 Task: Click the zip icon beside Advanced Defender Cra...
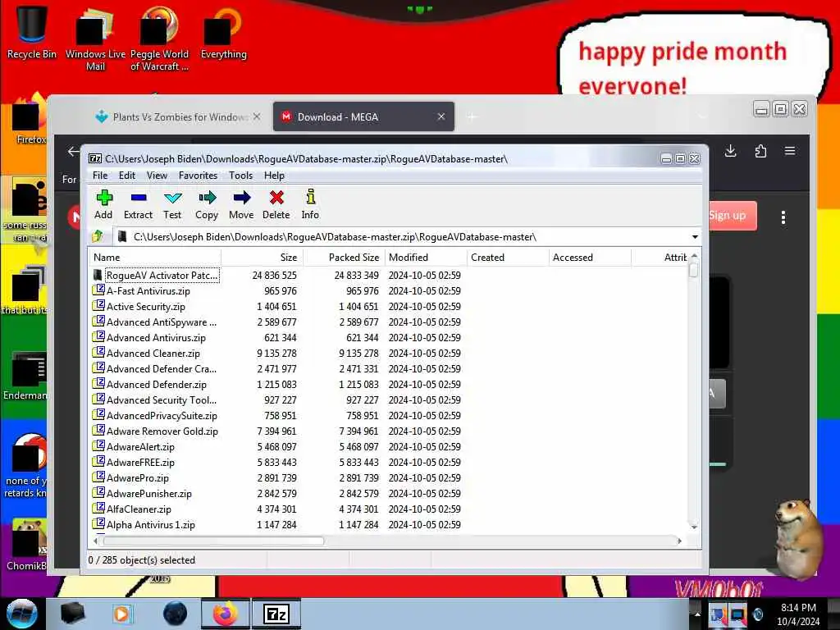point(98,368)
